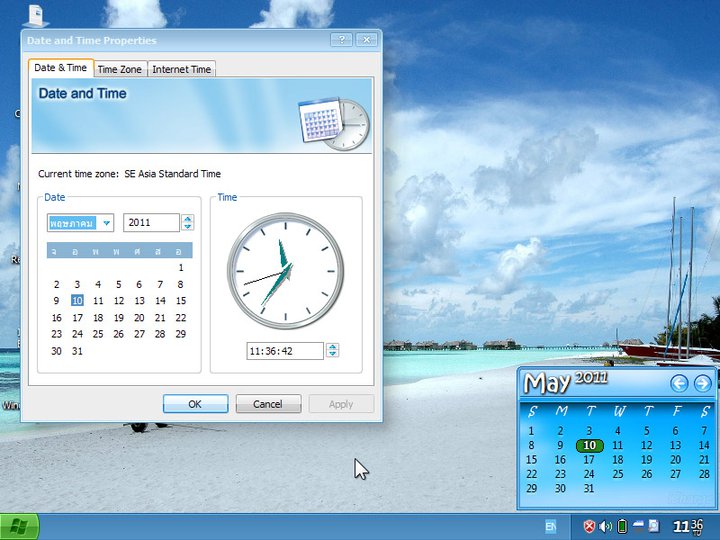Click day 18 in the calendar gadget
Image resolution: width=720 pixels, height=540 pixels.
(x=618, y=460)
